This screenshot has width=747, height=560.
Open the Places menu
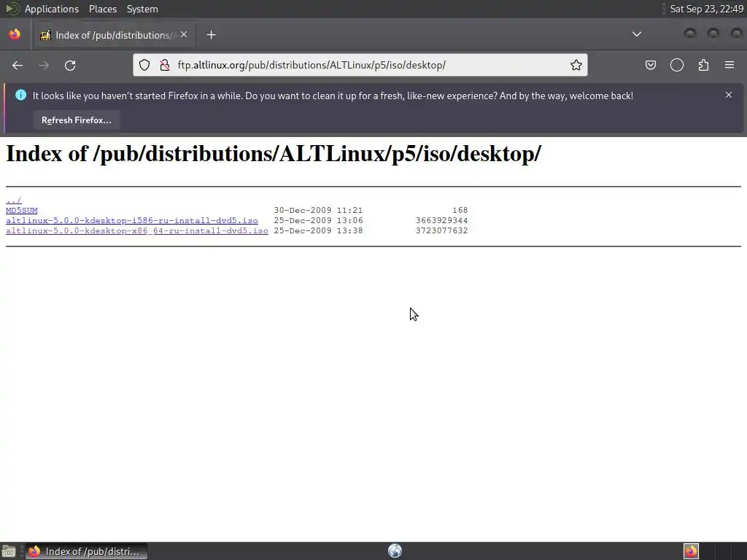(103, 9)
